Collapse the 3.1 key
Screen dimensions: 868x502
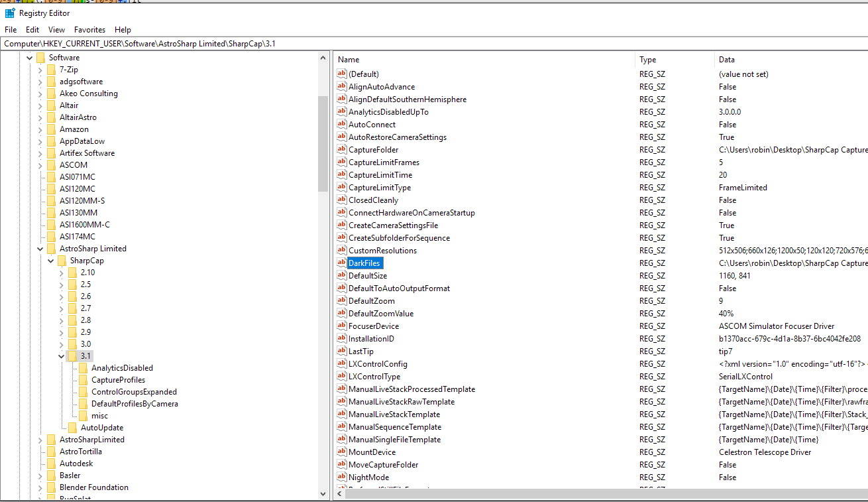coord(61,356)
